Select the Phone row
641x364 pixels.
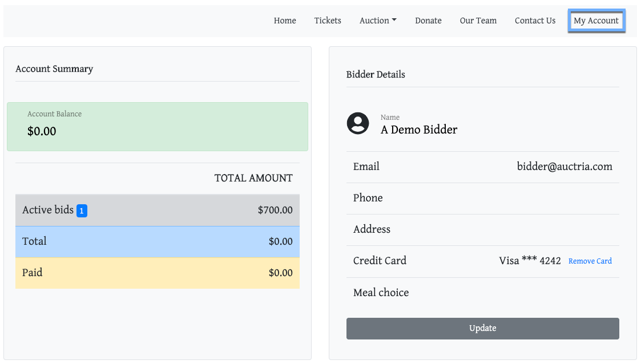482,198
